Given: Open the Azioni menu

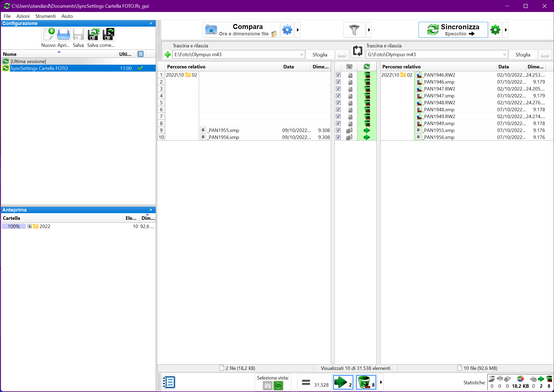Looking at the screenshot, I should coord(23,16).
